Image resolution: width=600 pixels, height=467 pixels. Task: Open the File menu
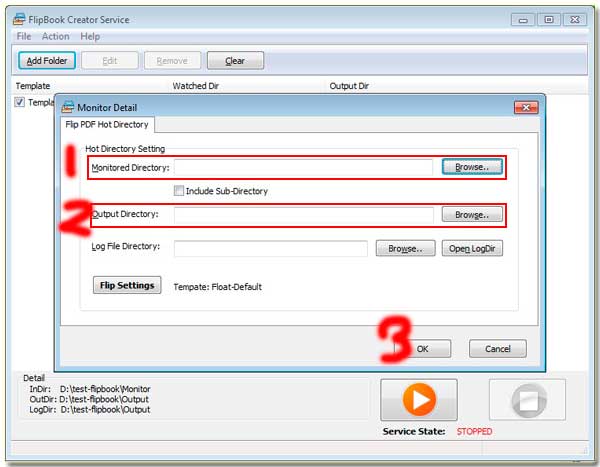tap(24, 36)
